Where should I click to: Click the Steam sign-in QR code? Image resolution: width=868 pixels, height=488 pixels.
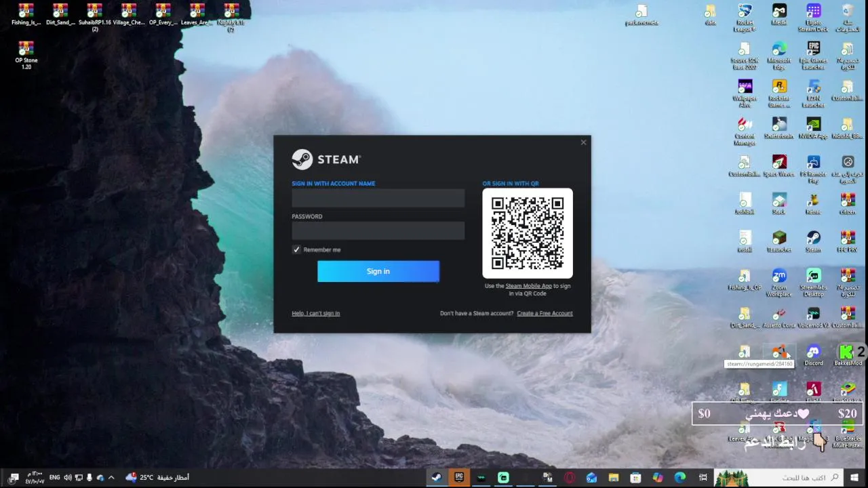point(528,233)
